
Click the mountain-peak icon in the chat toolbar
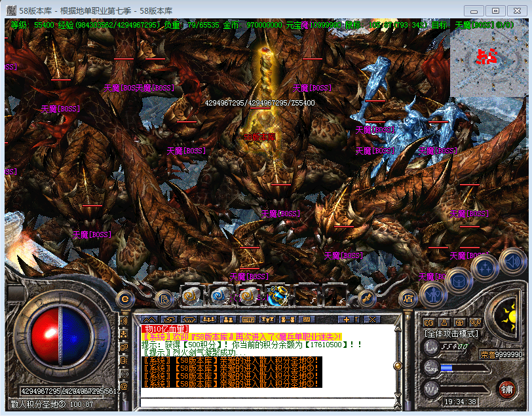pos(149,319)
